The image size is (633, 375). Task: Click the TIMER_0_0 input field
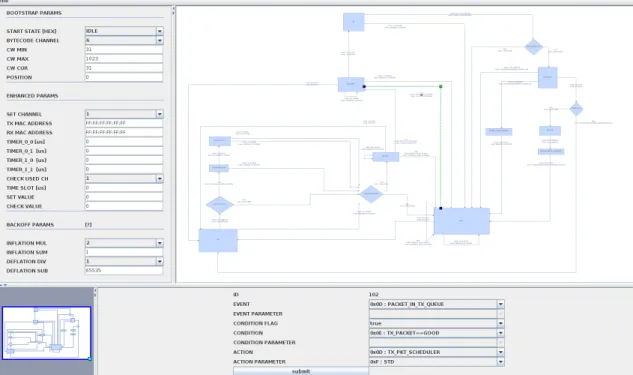pyautogui.click(x=124, y=142)
